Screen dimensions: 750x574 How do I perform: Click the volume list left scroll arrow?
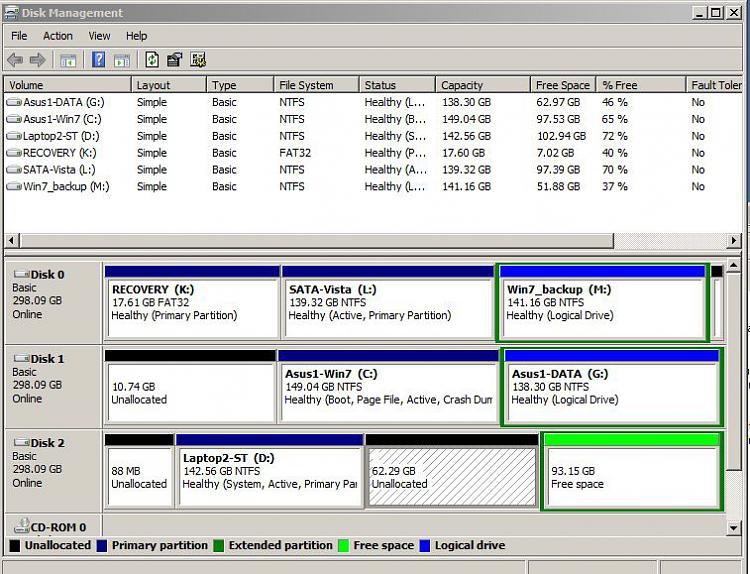coord(12,240)
